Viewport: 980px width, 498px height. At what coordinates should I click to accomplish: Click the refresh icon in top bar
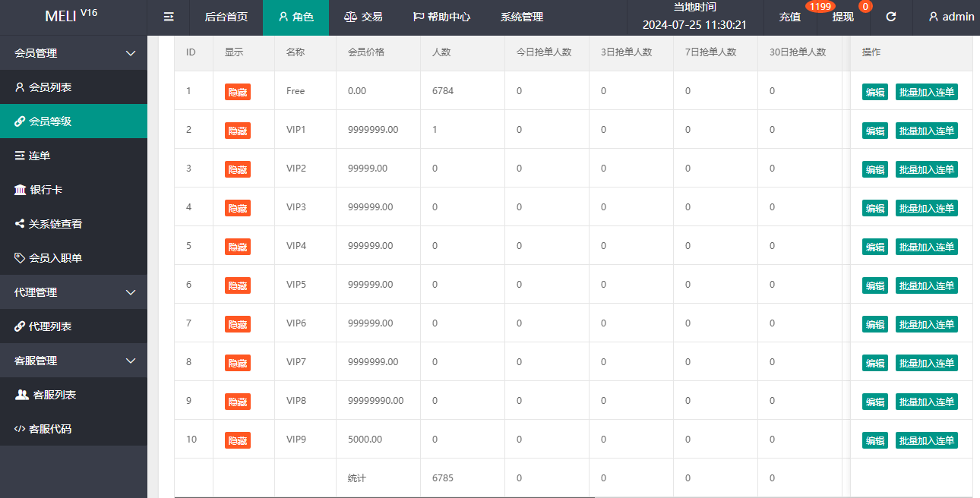pyautogui.click(x=891, y=17)
